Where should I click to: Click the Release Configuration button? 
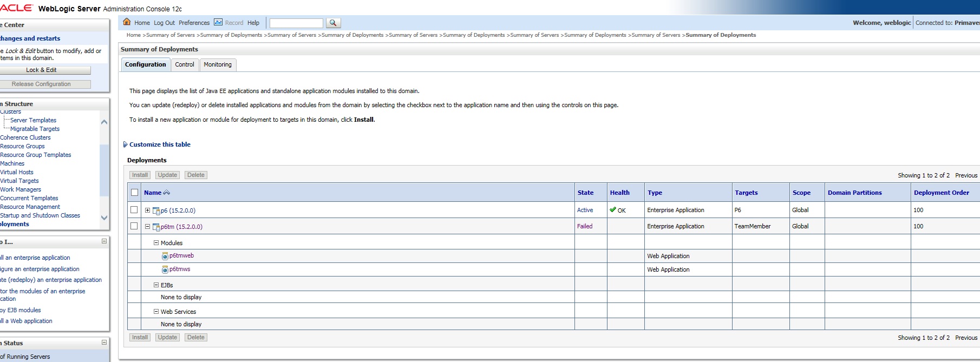point(42,84)
